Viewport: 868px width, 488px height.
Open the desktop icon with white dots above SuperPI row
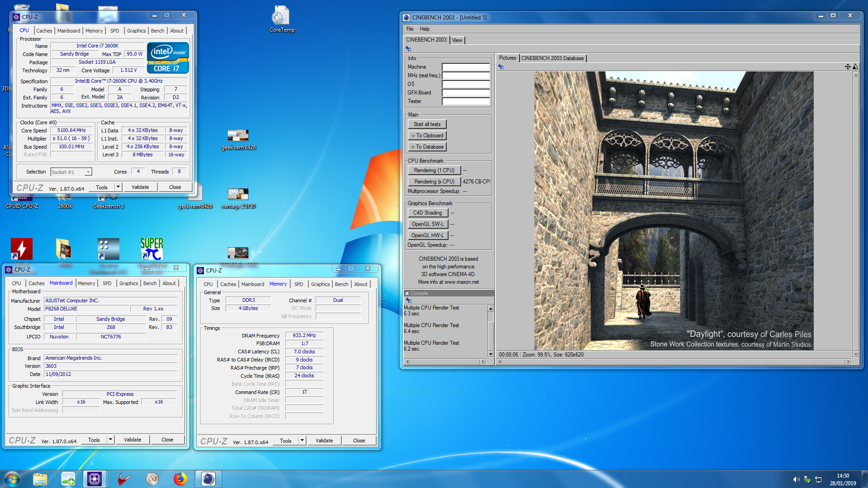point(108,249)
